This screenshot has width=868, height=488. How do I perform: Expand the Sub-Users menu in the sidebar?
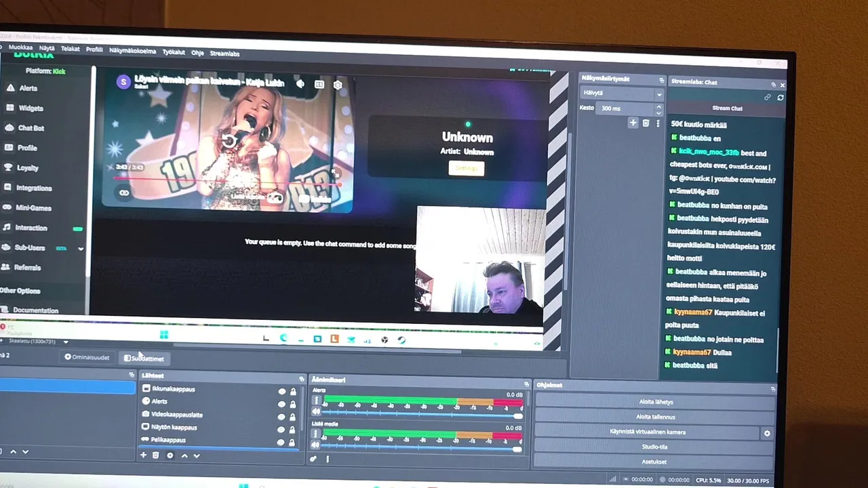[x=81, y=249]
